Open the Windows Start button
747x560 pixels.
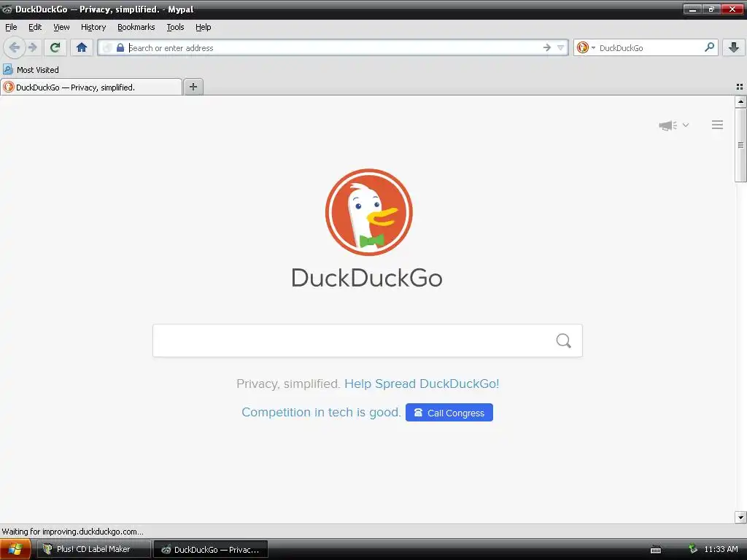(15, 549)
